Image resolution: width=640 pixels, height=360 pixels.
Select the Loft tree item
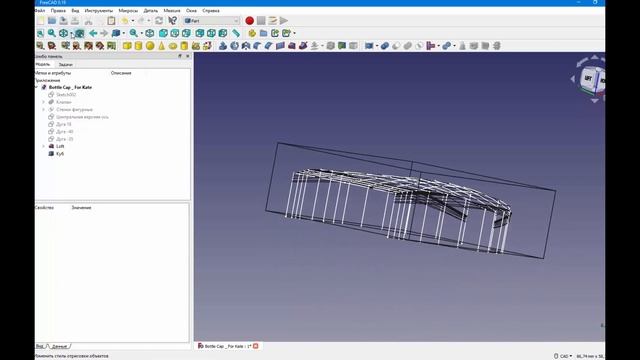tap(60, 146)
